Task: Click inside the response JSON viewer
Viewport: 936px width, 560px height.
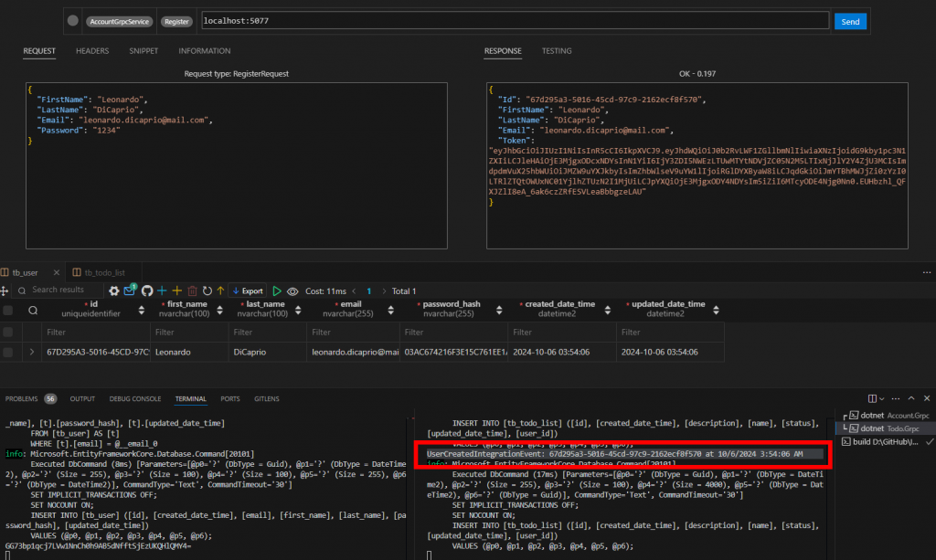Action: 697,165
